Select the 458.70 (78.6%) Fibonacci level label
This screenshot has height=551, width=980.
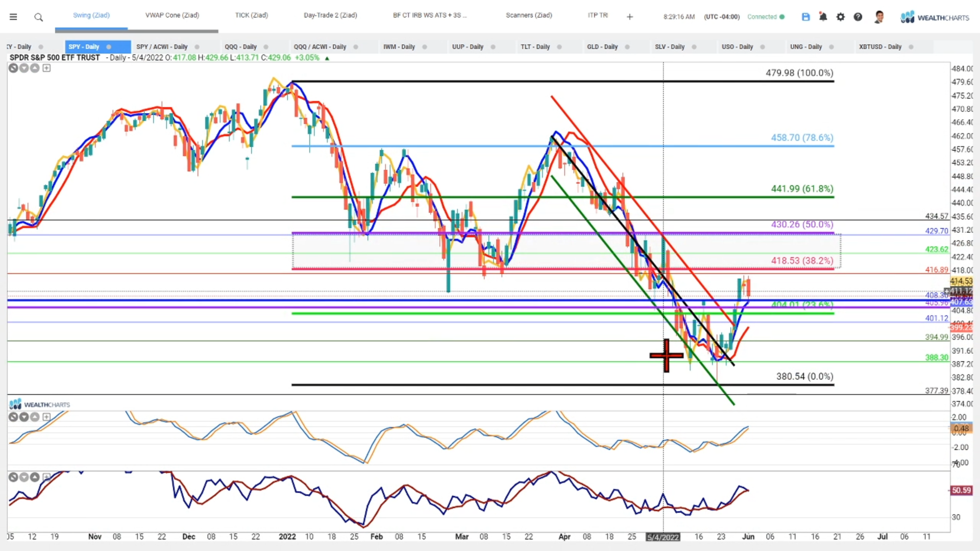[802, 138]
